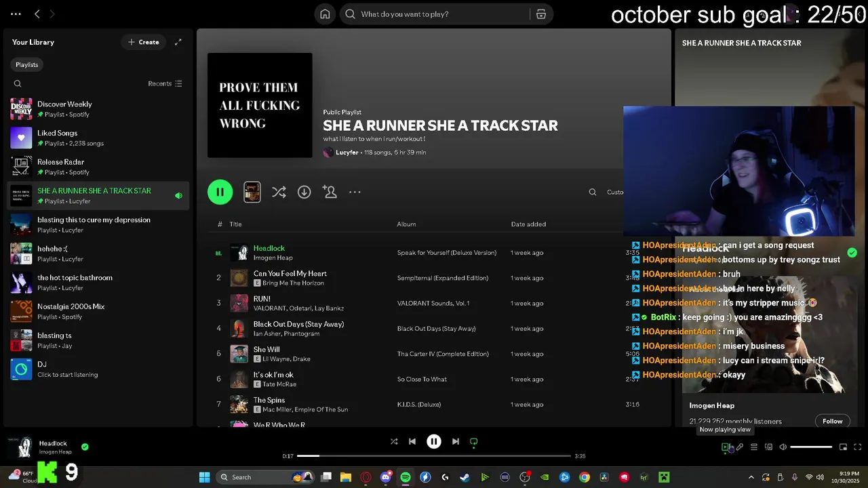The height and width of the screenshot is (488, 868).
Task: Open Imogen Heap link in player bar
Action: [x=55, y=452]
